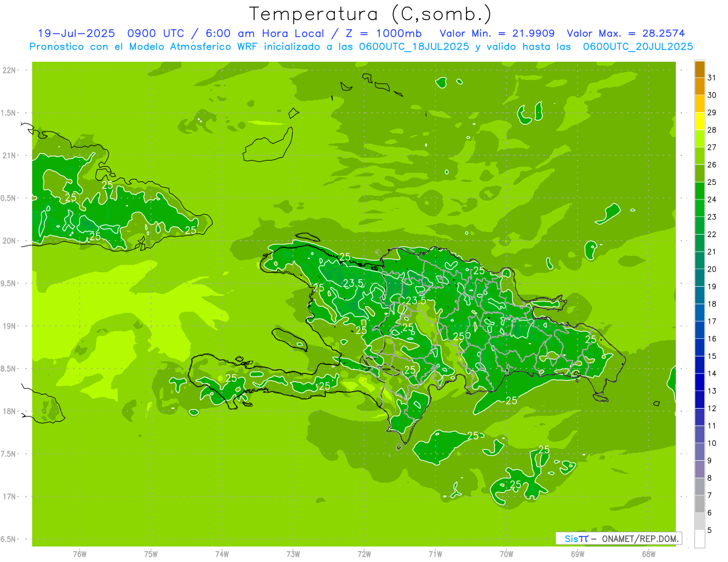Image resolution: width=728 pixels, height=562 pixels.
Task: Click the gray swatch between 6 and 7
Action: (699, 504)
